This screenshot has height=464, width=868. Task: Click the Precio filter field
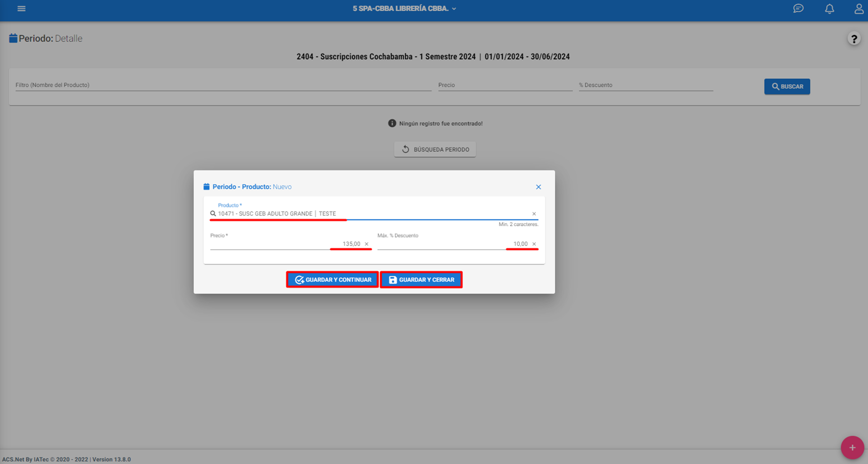tap(505, 85)
